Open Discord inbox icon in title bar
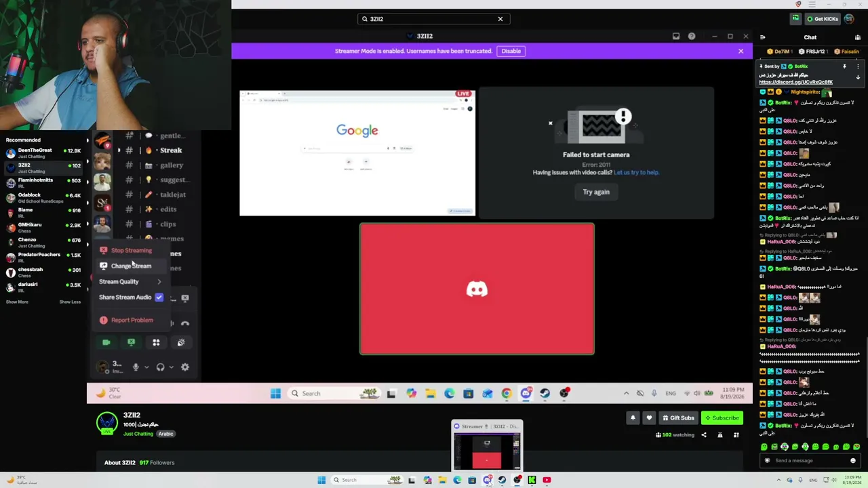 pyautogui.click(x=676, y=37)
